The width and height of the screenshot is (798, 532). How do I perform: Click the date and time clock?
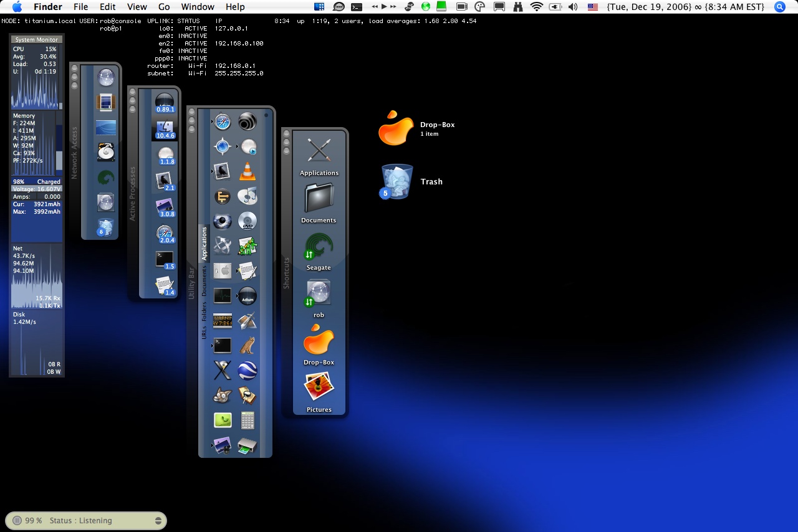685,7
